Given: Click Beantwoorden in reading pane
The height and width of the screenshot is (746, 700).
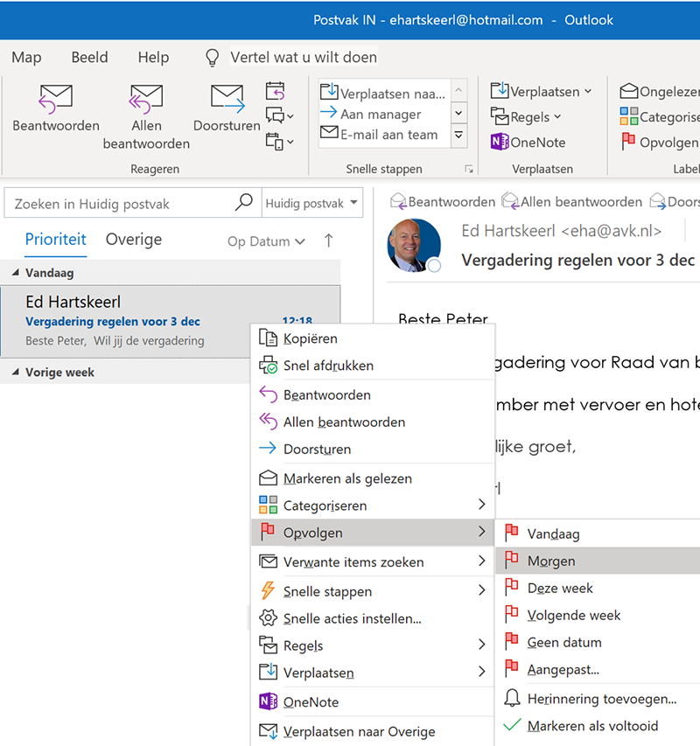Looking at the screenshot, I should pos(443,202).
